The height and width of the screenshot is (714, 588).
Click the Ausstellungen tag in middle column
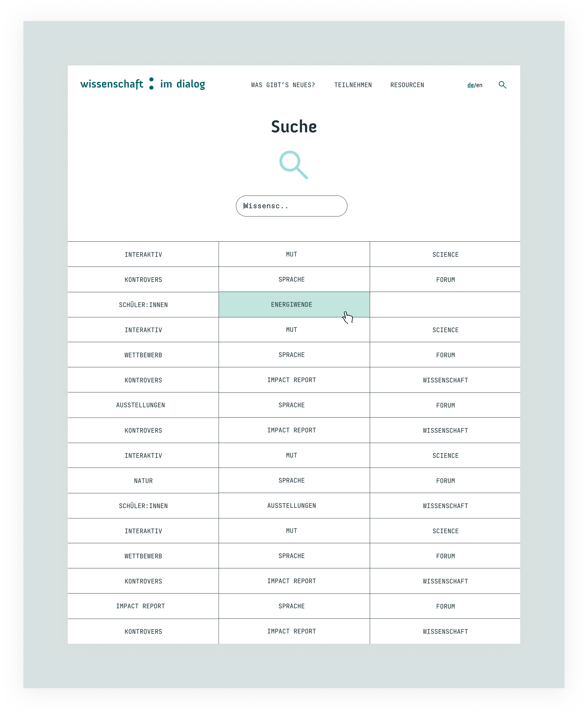292,506
